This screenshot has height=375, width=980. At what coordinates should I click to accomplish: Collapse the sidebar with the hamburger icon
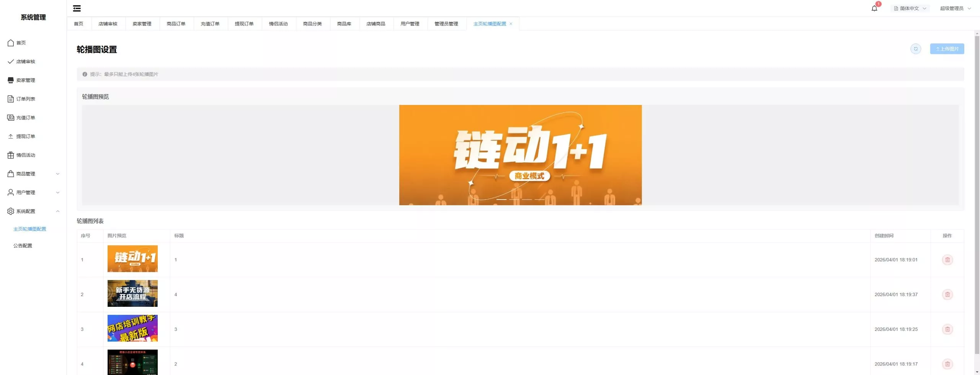(77, 8)
